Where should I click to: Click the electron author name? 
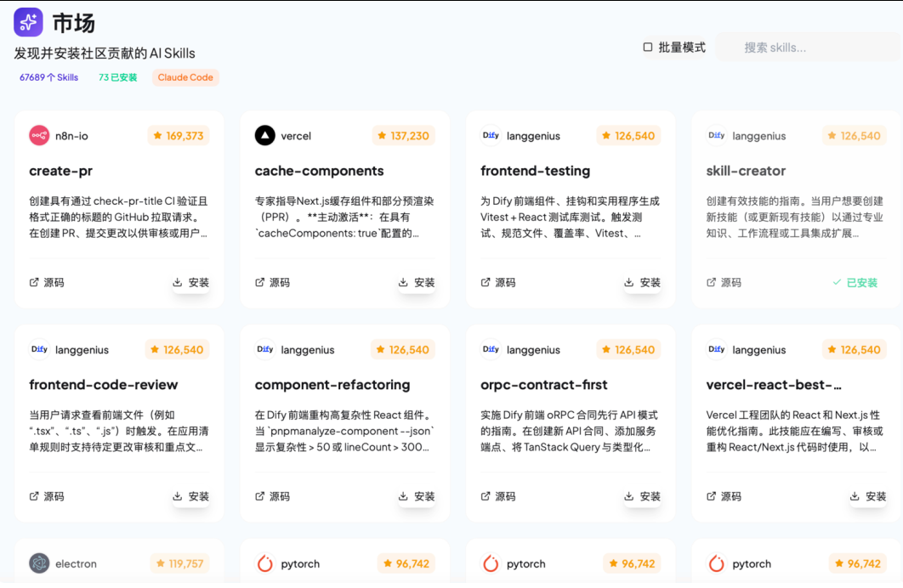pos(76,564)
